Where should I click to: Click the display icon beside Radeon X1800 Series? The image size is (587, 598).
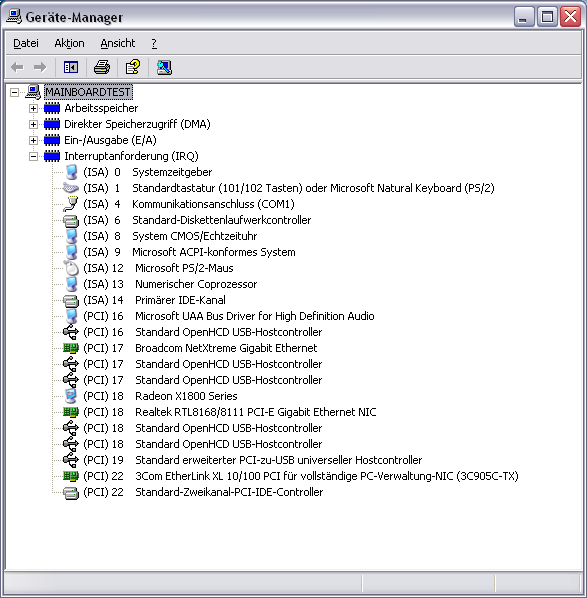click(71, 396)
